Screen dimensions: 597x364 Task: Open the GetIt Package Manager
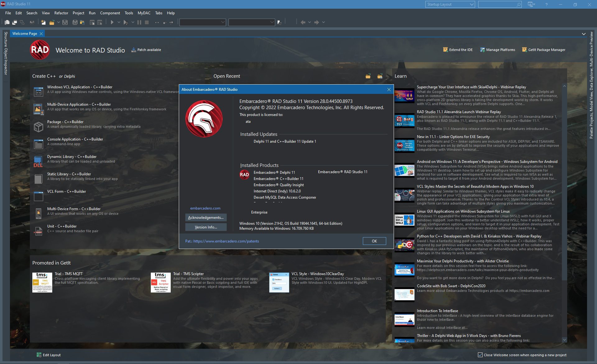tap(544, 50)
